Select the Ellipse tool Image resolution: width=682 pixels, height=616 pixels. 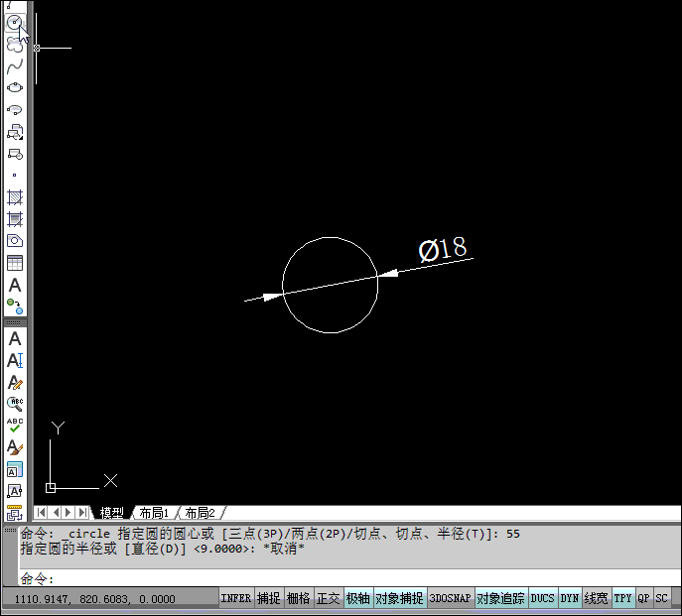tap(15, 88)
